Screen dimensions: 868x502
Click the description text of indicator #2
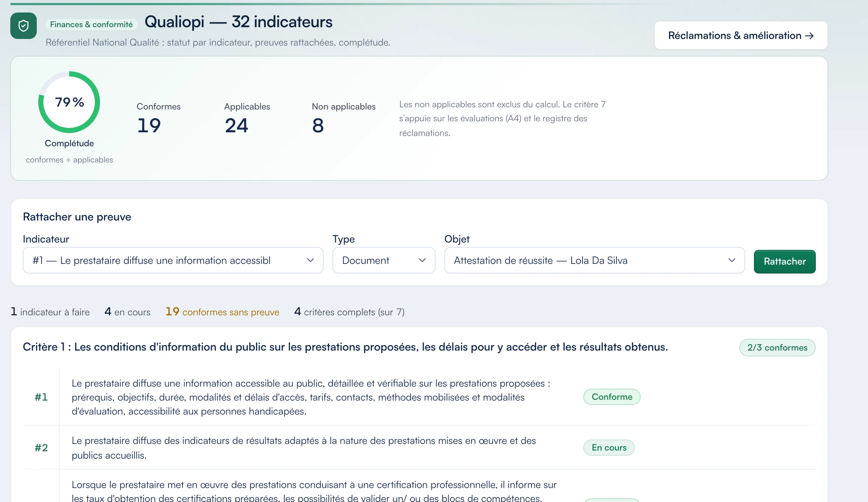(304, 448)
